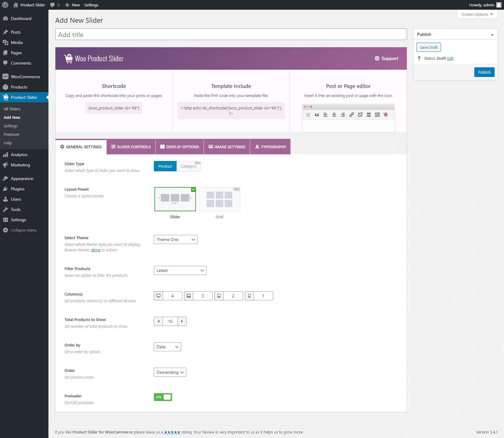504x438 pixels.
Task: Open the Analytics sidebar menu
Action: [19, 155]
